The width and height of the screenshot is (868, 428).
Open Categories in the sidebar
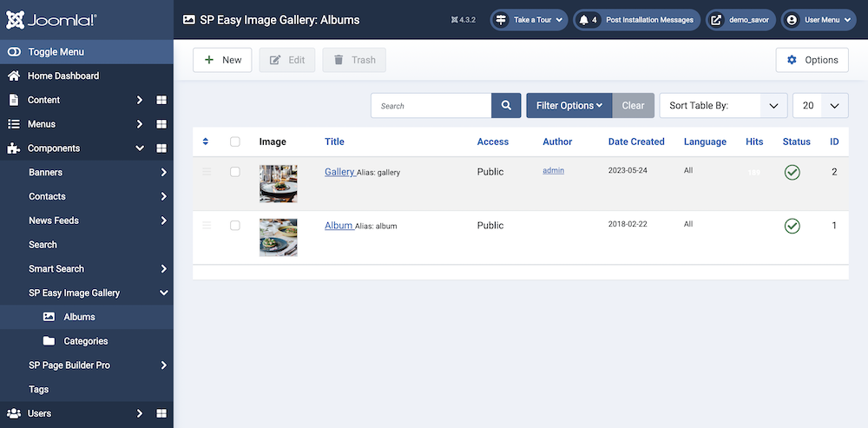pos(85,341)
